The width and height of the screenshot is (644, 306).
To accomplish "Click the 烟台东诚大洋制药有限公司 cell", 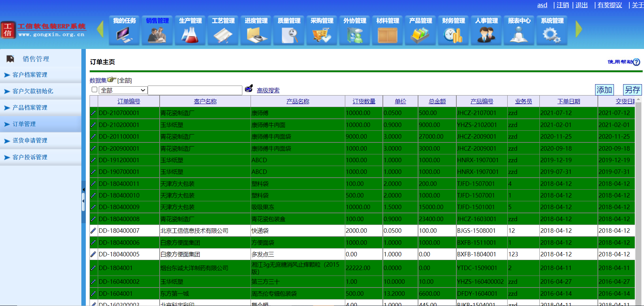I will 205,268.
